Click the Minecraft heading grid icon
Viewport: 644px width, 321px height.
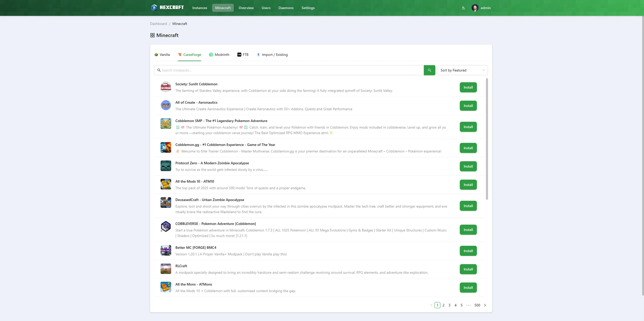pos(153,35)
